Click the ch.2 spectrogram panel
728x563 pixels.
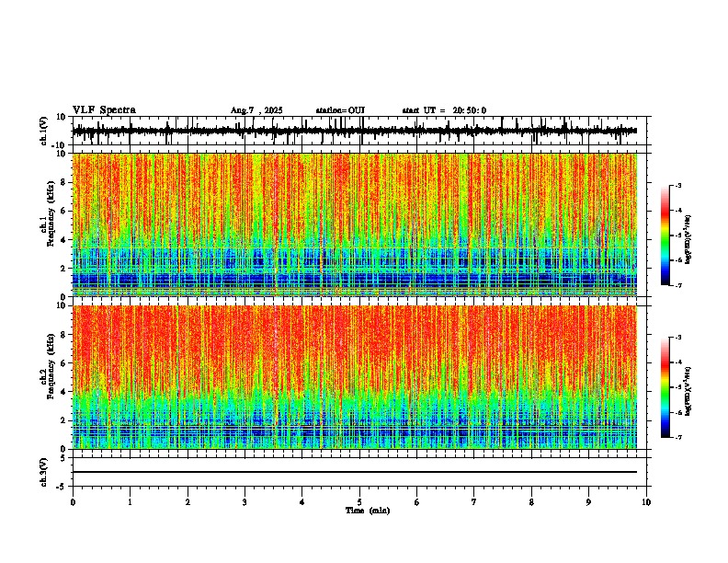point(355,377)
